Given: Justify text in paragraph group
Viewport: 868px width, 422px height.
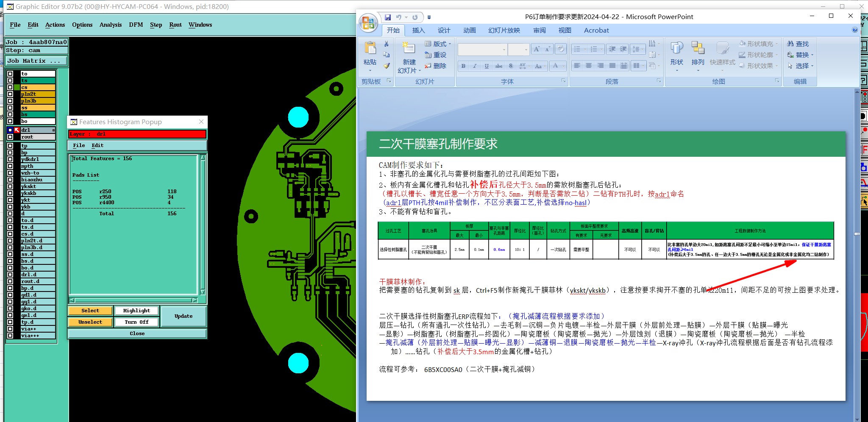Looking at the screenshot, I should (x=612, y=66).
